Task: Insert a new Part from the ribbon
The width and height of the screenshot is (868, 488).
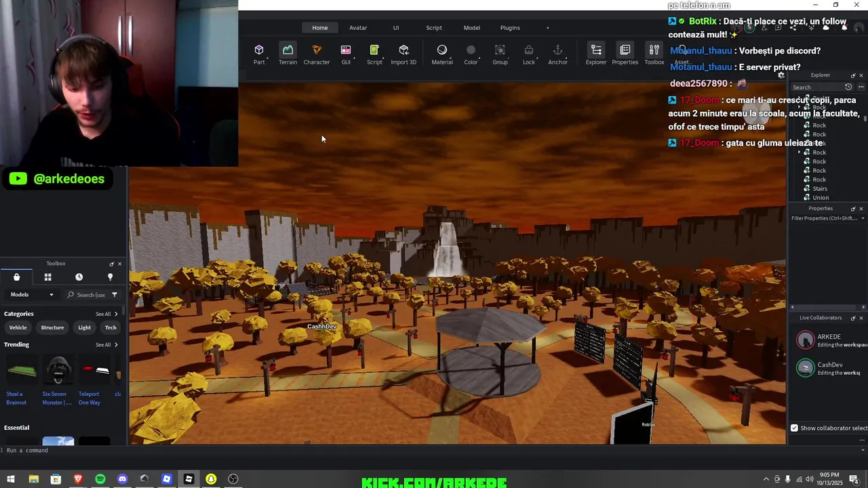Action: [x=259, y=54]
